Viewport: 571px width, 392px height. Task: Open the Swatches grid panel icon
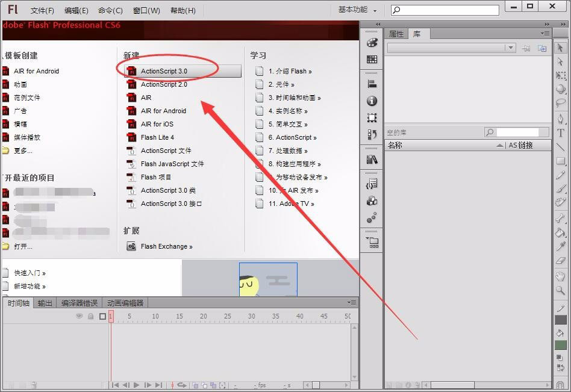[x=372, y=60]
